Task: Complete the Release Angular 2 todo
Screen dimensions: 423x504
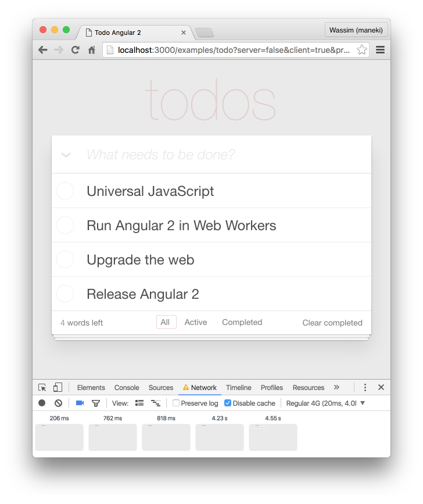Action: tap(65, 294)
